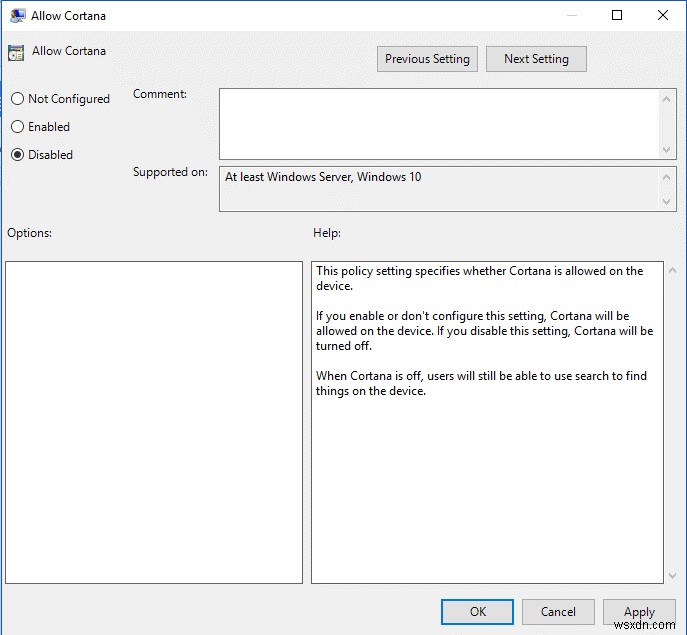Viewport: 687px width, 635px height.
Task: Click the 'When Cortana is off' help paragraph
Action: pos(481,383)
